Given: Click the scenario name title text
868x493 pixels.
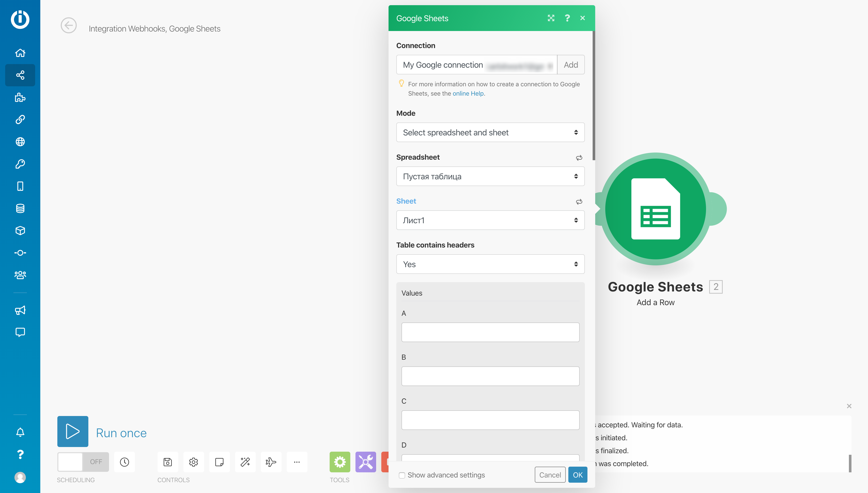Looking at the screenshot, I should point(154,29).
